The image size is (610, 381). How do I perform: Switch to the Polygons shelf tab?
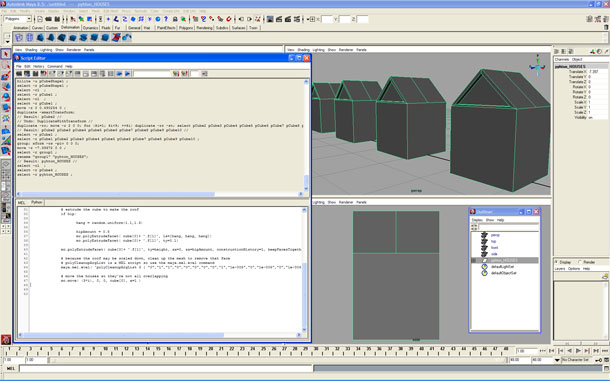click(186, 28)
